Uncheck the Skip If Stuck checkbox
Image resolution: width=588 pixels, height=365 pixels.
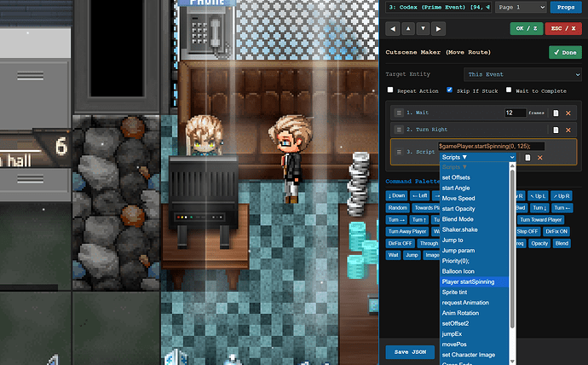point(449,90)
